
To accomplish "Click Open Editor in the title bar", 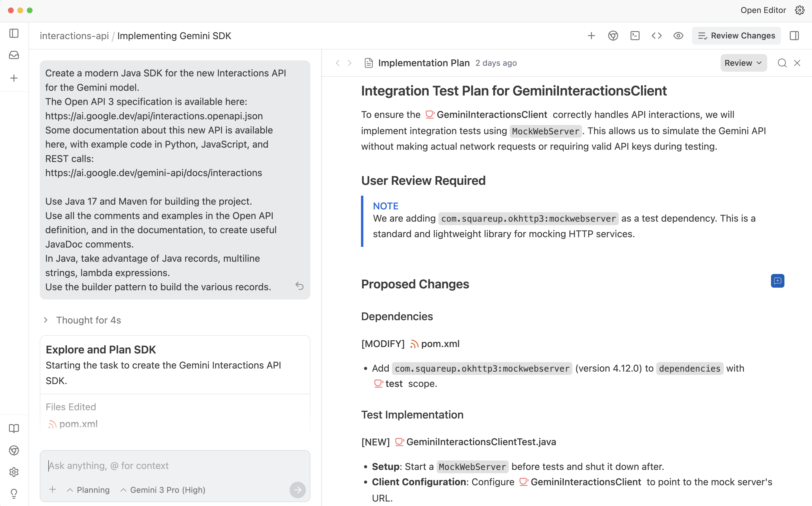I will point(763,10).
